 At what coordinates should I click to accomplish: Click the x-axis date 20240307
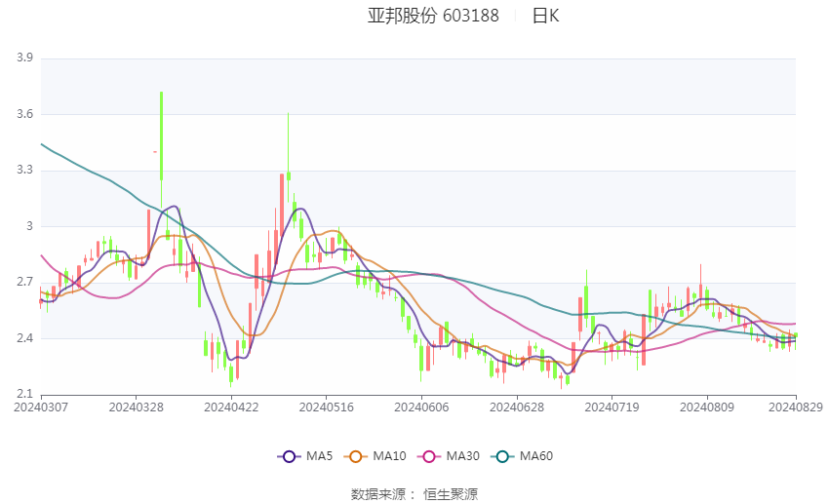[x=41, y=407]
